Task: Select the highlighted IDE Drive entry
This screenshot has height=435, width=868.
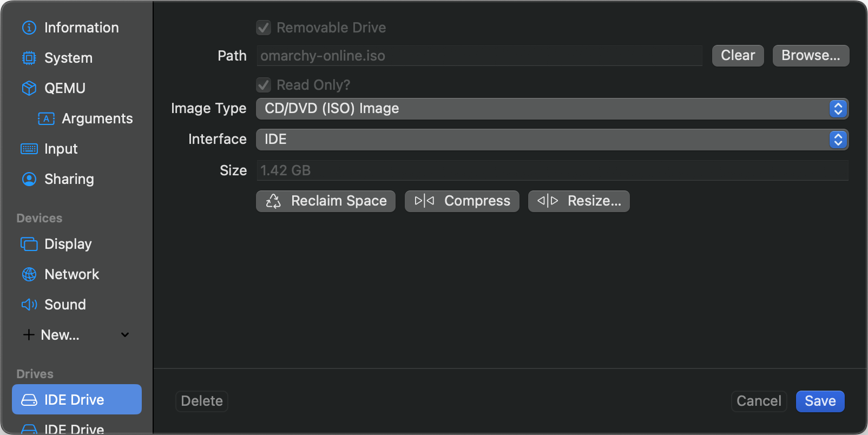Action: click(x=77, y=399)
